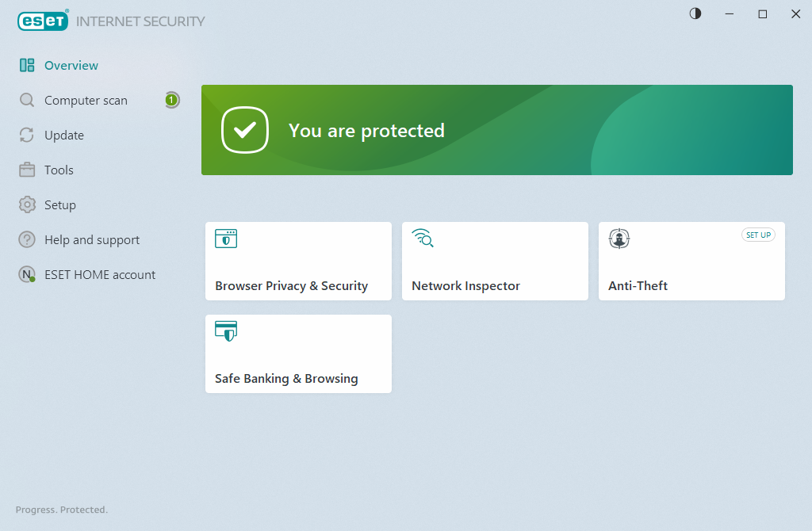The width and height of the screenshot is (812, 531).
Task: Click the Update refresh arrows icon
Action: 27,136
